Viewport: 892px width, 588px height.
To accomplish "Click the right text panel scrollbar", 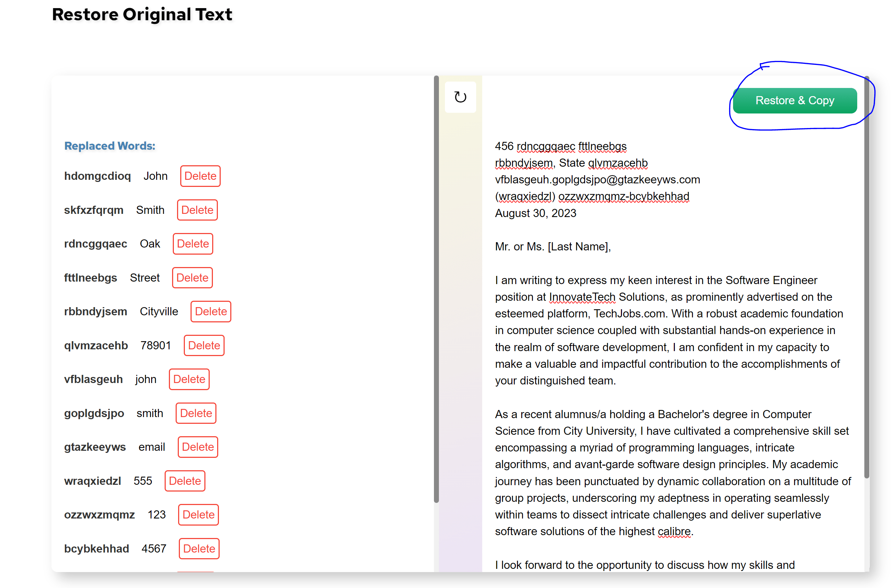I will [x=866, y=277].
